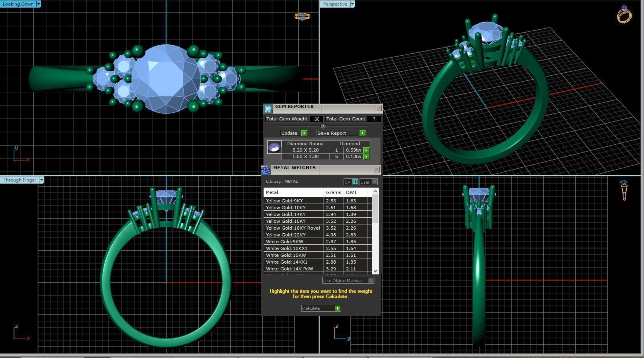The image size is (644, 358).
Task: Click Grams column header
Action: click(x=334, y=192)
